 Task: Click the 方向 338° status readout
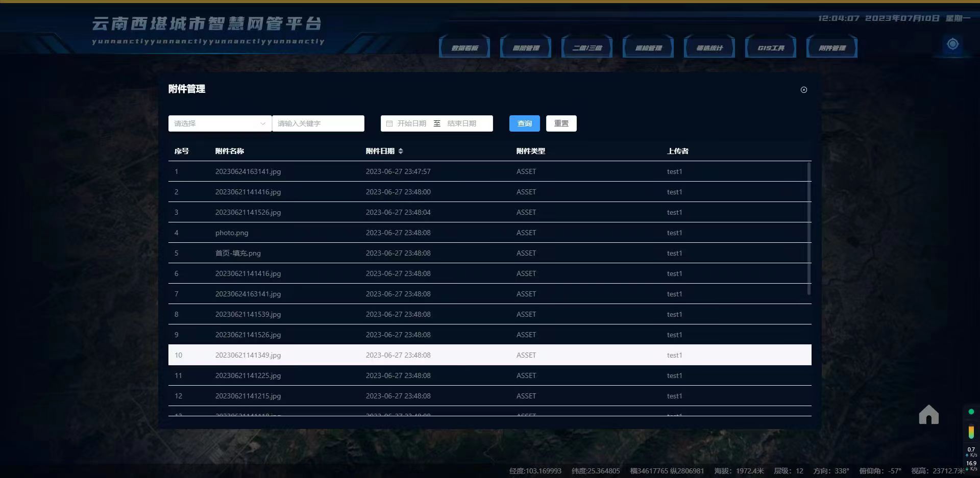tap(831, 471)
